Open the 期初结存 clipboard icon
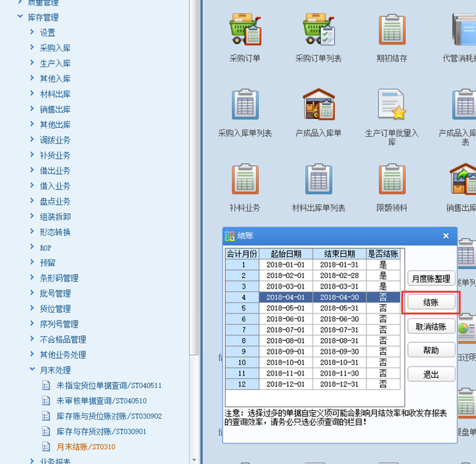This screenshot has height=464, width=476. coord(392,30)
